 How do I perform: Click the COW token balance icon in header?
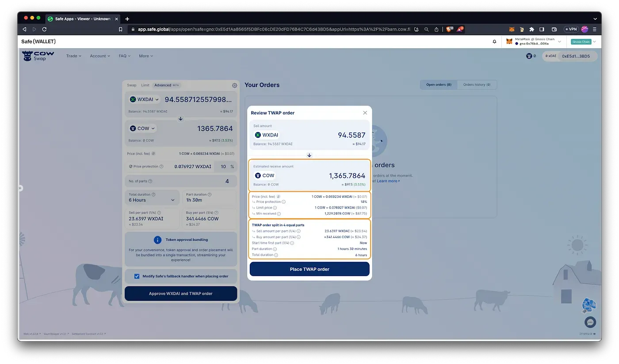[529, 56]
